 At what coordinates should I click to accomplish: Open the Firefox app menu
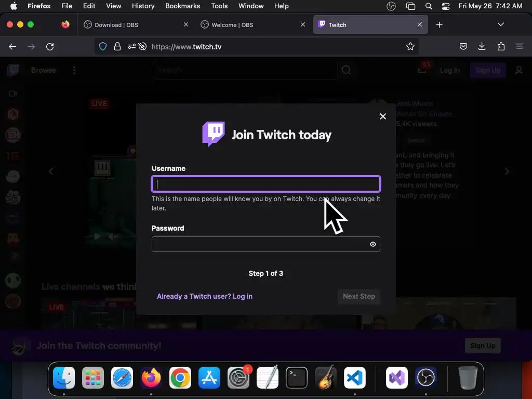click(39, 6)
